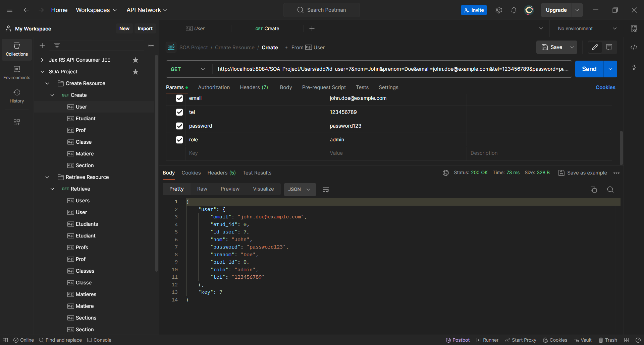Click the New button
Viewport: 644px width, 345px height.
coord(124,28)
